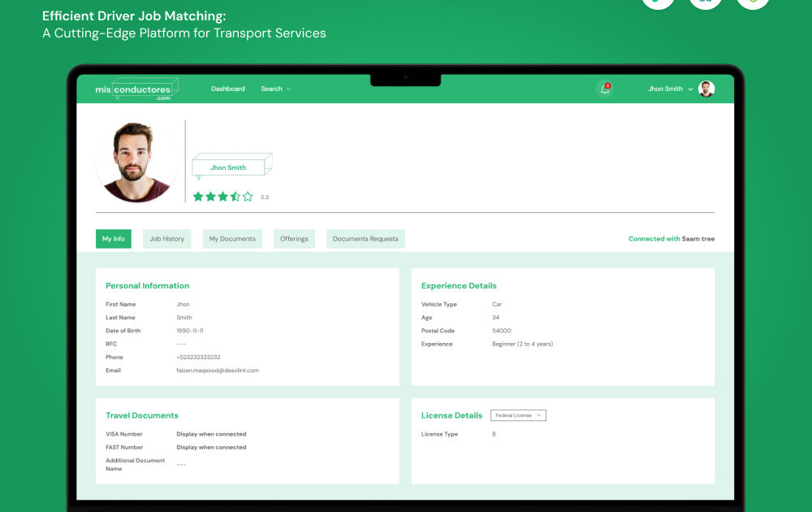
Task: Switch to the My Documents tab
Action: coord(232,239)
